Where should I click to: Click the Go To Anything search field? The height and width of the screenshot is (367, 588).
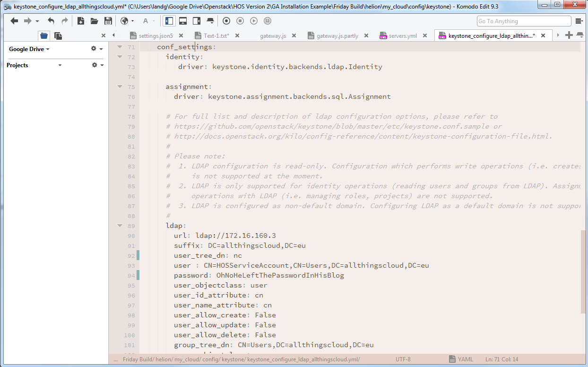(524, 21)
